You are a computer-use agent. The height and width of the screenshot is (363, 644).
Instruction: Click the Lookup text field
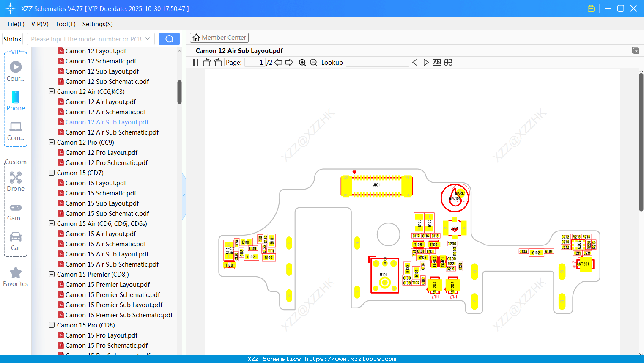377,63
